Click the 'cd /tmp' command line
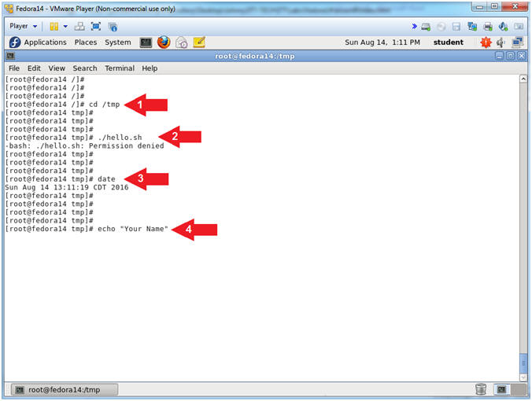This screenshot has width=532, height=401. pos(63,105)
